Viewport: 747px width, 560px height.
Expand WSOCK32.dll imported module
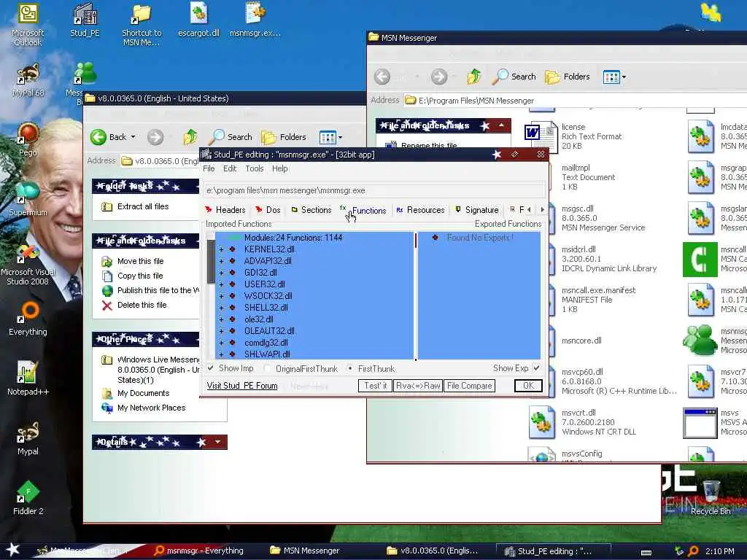221,296
